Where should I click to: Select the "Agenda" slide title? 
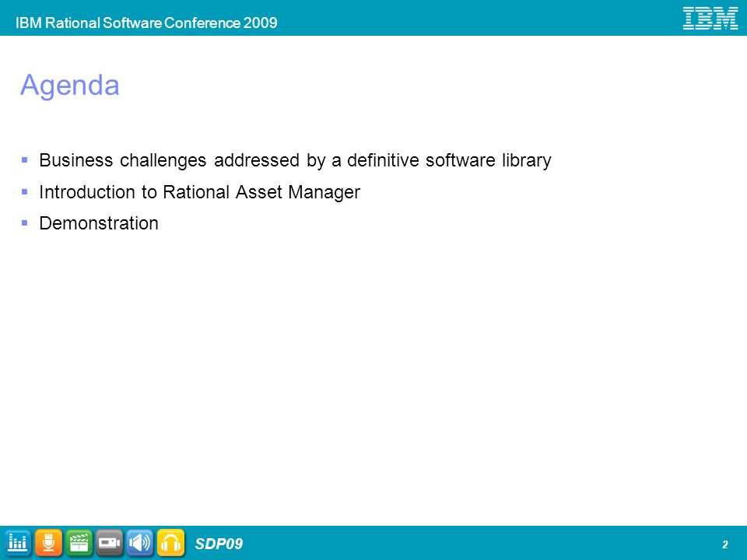pos(69,86)
